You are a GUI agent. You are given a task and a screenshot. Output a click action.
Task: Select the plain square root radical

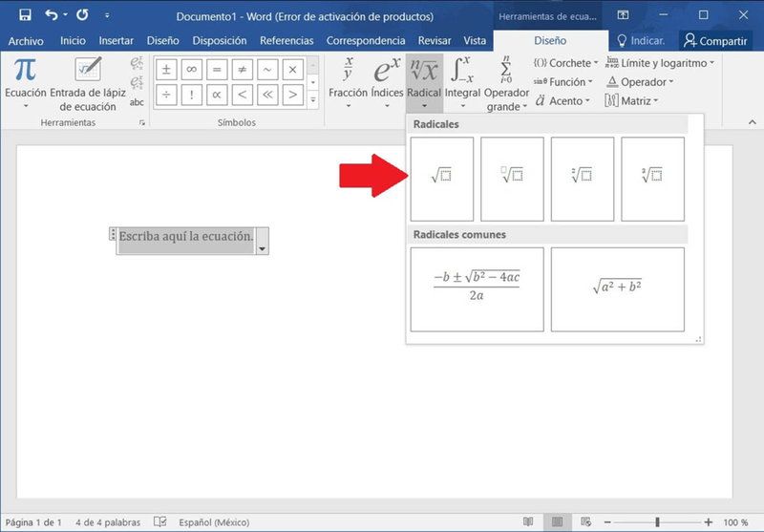point(441,179)
